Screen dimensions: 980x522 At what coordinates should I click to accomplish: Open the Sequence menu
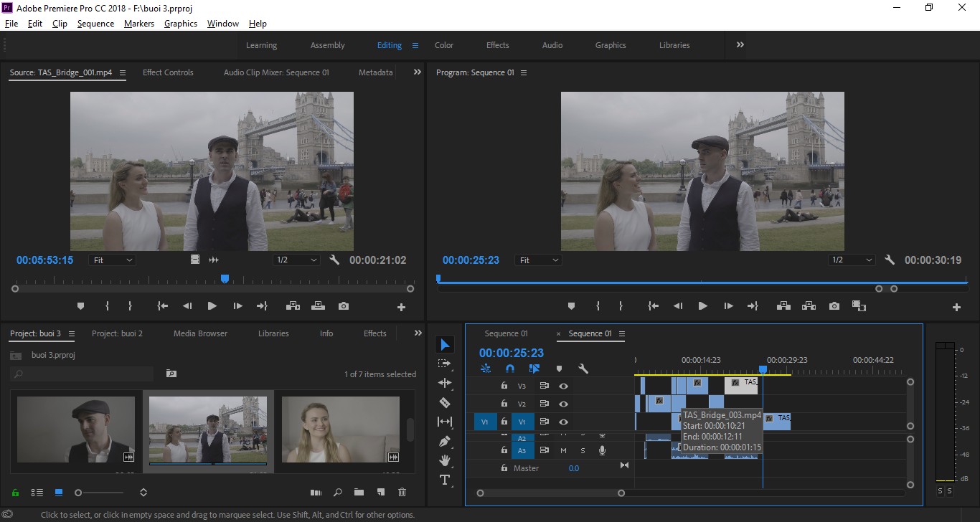(95, 24)
